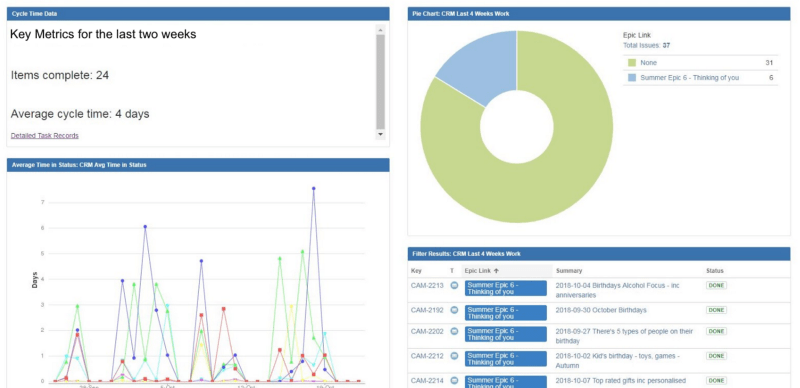Sort by the Key column header
Viewport: 800px width, 388px height.
tap(416, 271)
